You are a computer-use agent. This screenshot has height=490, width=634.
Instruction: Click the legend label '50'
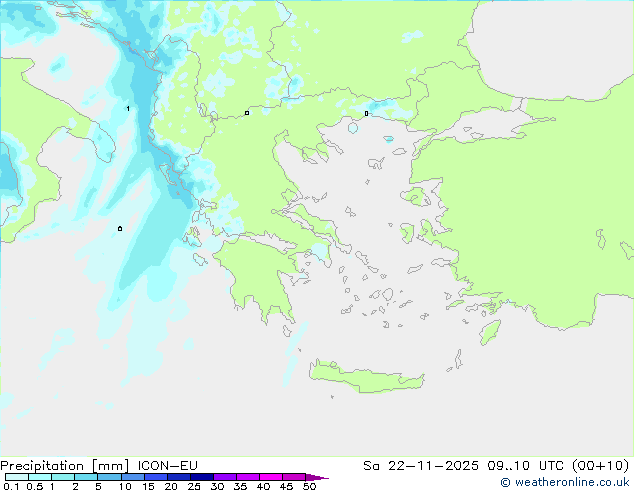tap(309, 486)
